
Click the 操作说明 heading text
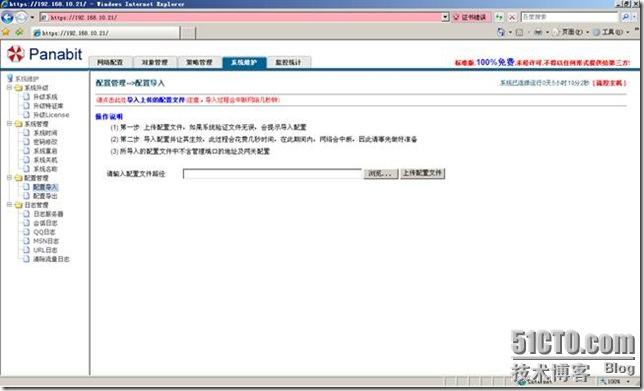click(x=109, y=117)
